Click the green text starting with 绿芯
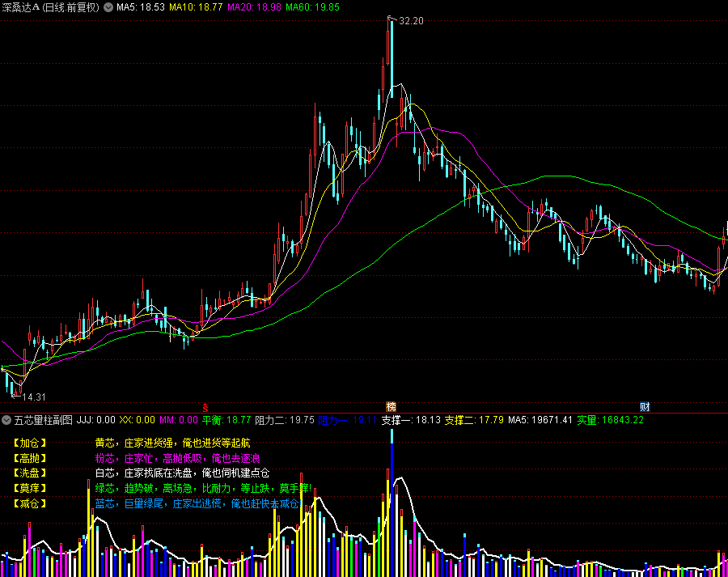The width and height of the screenshot is (728, 577). (203, 488)
